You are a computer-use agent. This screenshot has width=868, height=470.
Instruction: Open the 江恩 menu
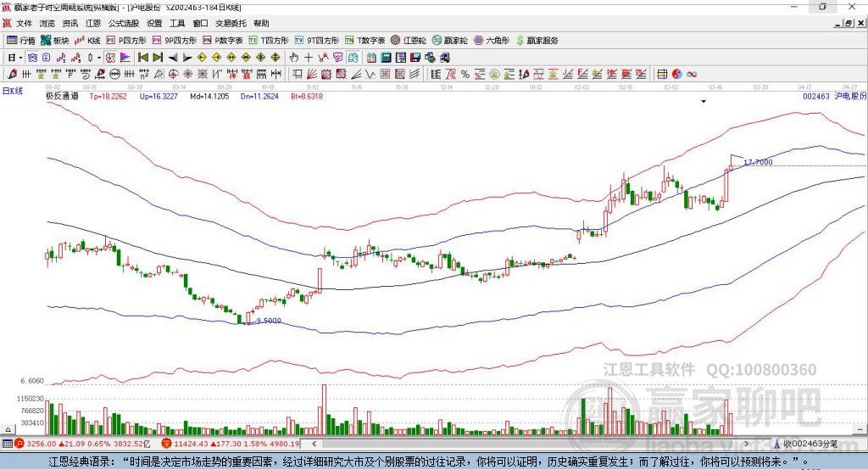tap(93, 23)
